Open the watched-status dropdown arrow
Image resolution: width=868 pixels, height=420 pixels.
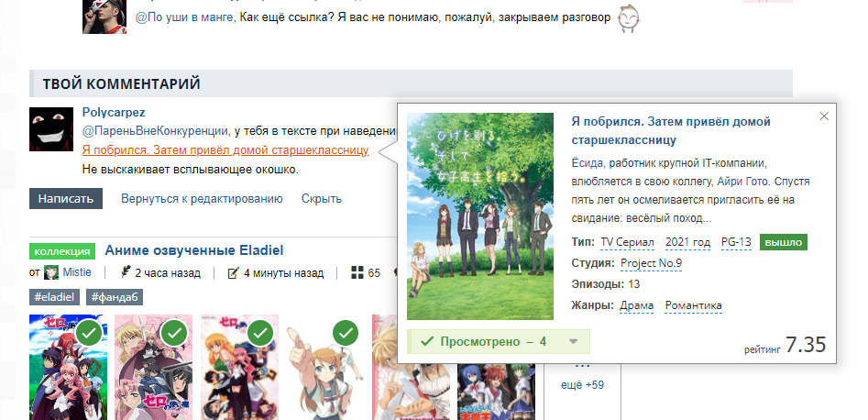click(x=573, y=342)
